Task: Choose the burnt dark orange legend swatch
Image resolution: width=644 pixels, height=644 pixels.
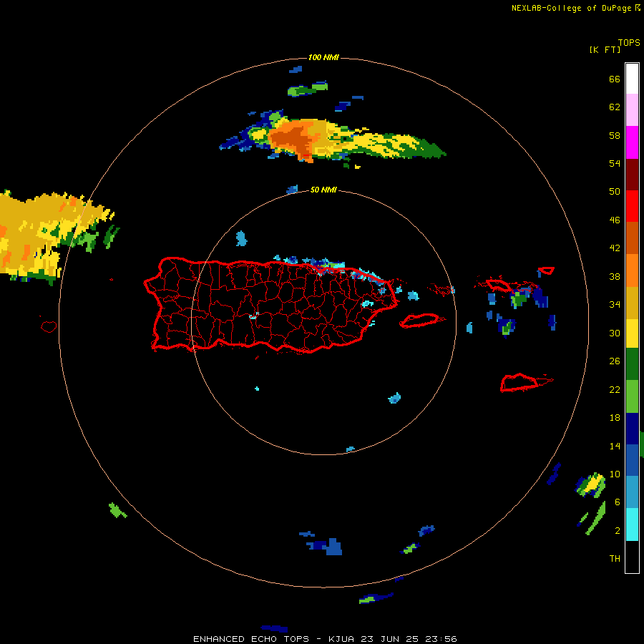Action: 632,238
